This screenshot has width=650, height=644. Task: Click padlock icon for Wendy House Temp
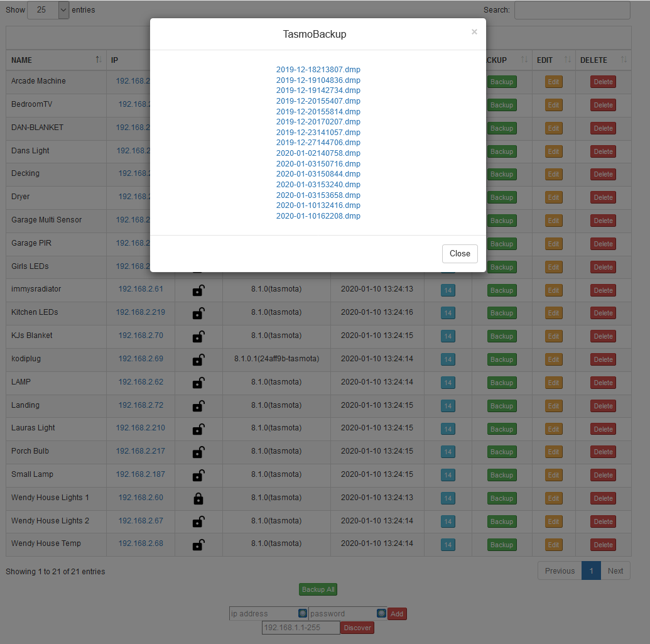(x=198, y=545)
